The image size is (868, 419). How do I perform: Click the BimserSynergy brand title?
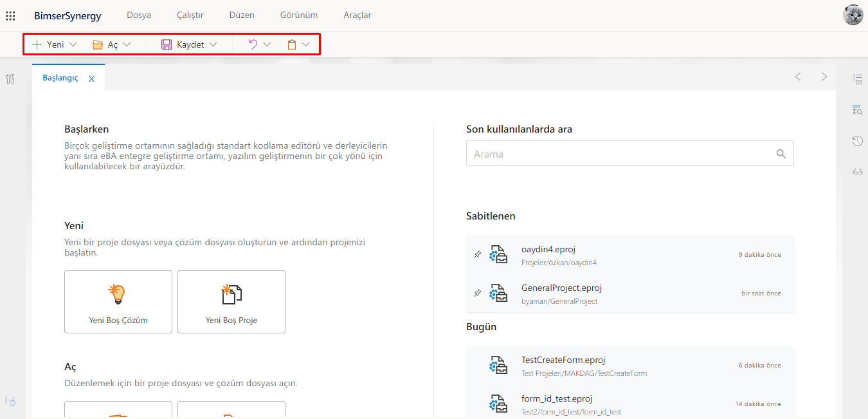click(68, 15)
